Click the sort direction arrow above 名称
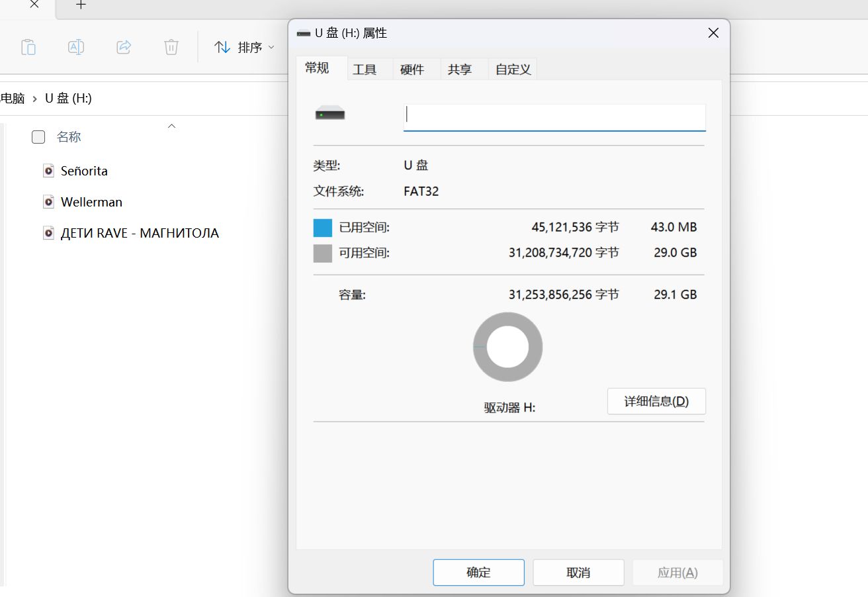Image resolution: width=868 pixels, height=597 pixels. [171, 125]
